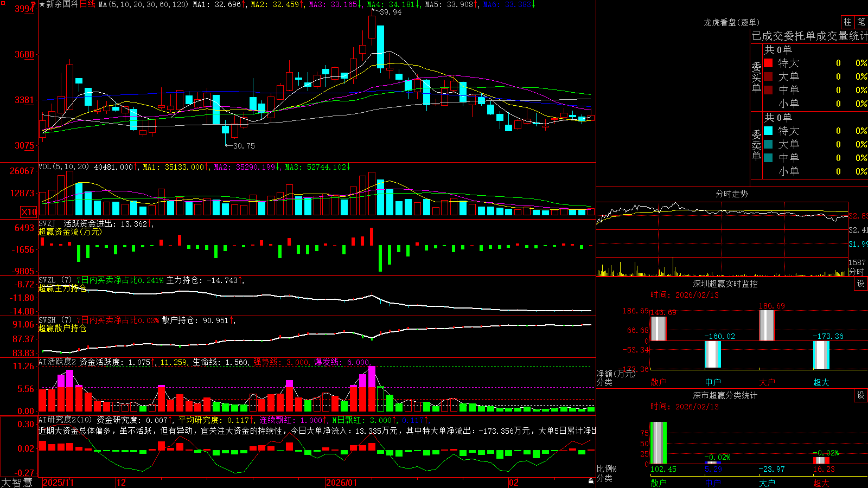Click the star icon beside 新余国科

(x=42, y=4)
